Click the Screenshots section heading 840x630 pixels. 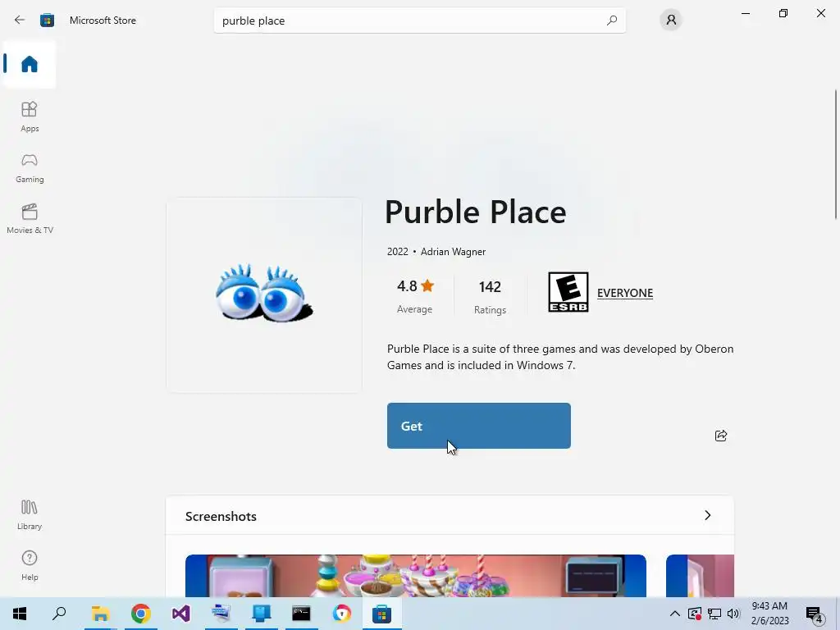tap(221, 517)
